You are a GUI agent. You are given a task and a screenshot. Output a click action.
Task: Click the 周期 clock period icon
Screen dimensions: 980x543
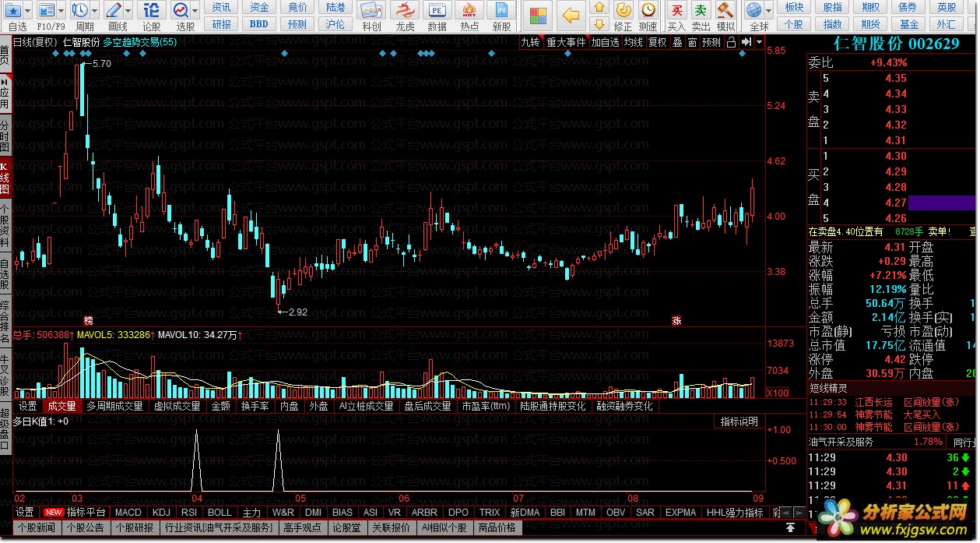click(x=80, y=11)
